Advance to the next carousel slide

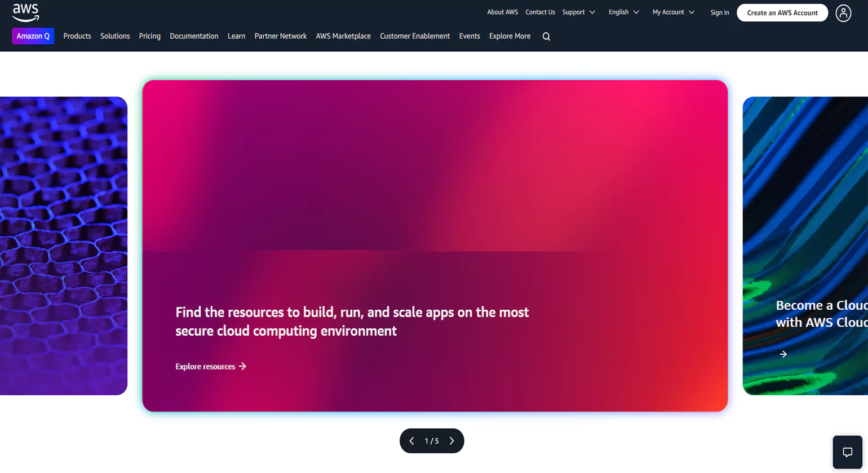point(451,441)
